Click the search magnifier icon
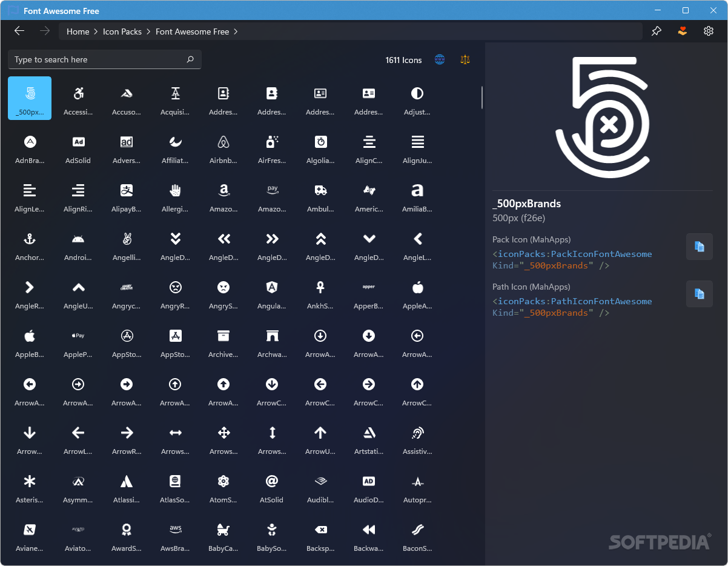 [190, 59]
